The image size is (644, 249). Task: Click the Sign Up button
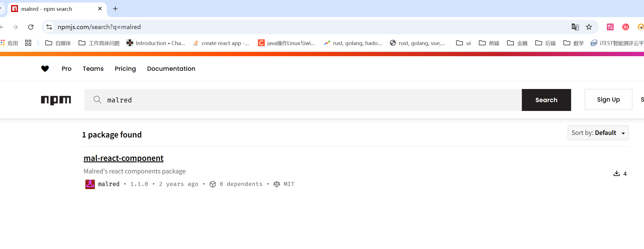pos(608,100)
